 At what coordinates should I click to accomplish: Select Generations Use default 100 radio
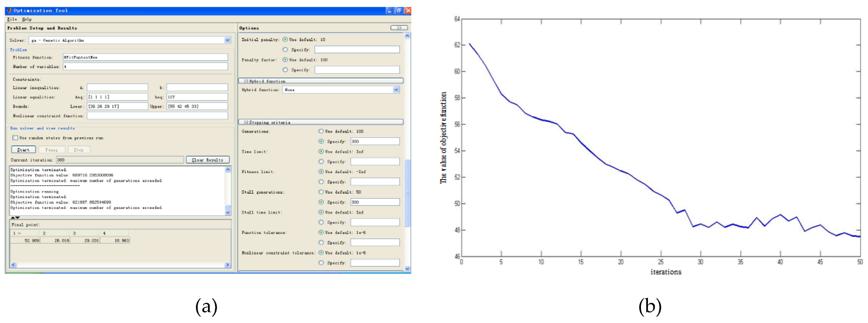tap(321, 131)
